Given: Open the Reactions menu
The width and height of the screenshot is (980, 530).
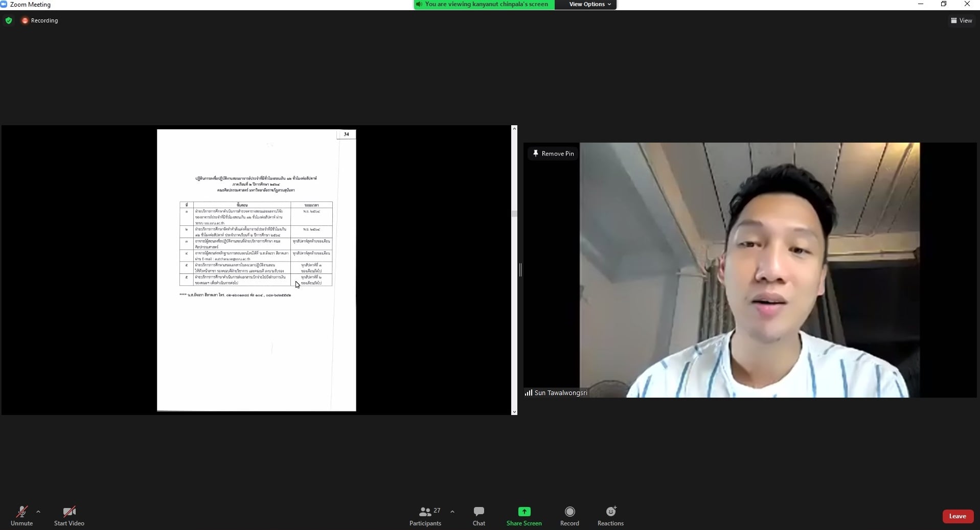Looking at the screenshot, I should [610, 516].
